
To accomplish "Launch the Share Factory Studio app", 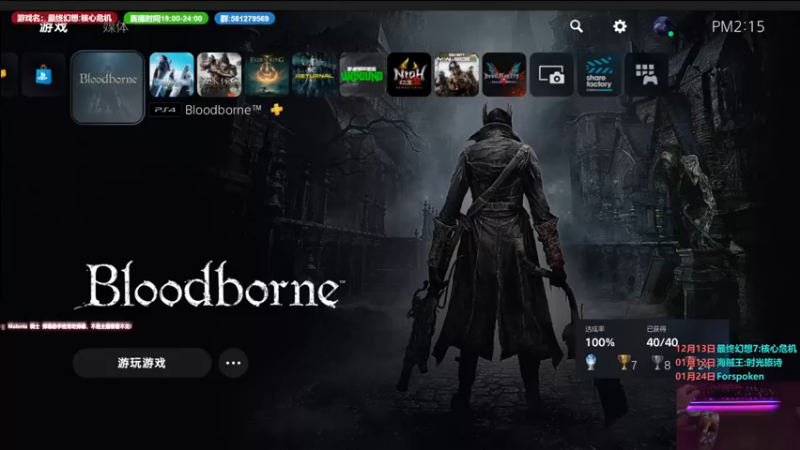I will [599, 74].
